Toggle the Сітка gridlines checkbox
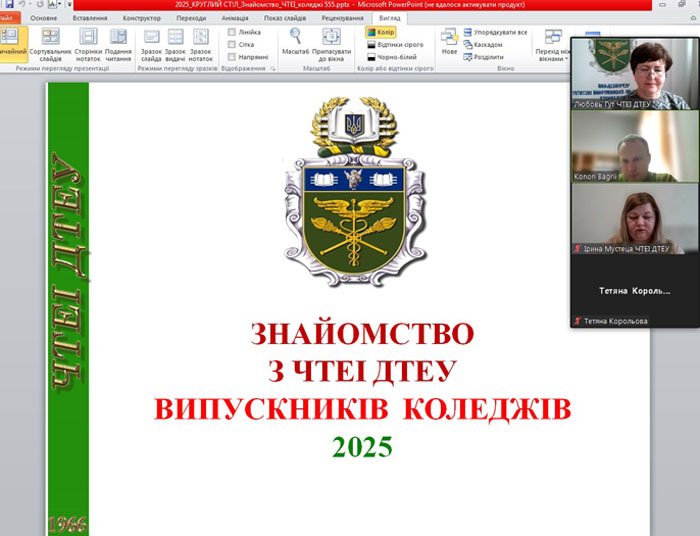Viewport: 700px width, 536px height. tap(233, 45)
